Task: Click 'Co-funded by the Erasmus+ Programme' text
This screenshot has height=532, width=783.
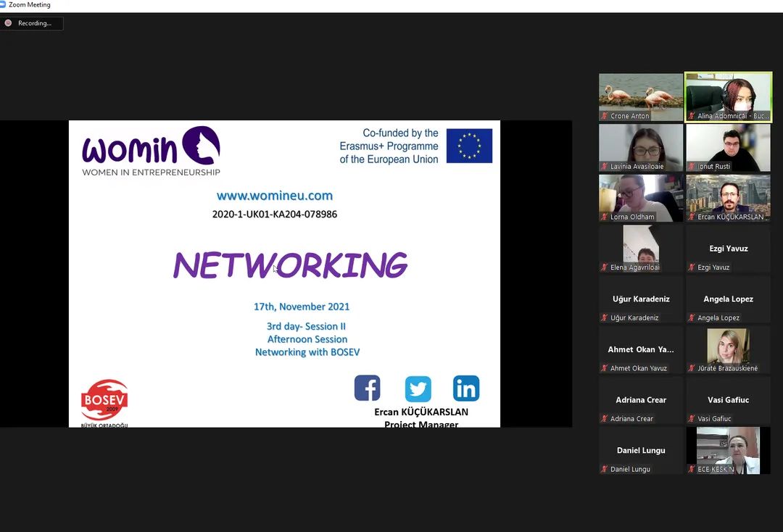Action: (x=389, y=140)
